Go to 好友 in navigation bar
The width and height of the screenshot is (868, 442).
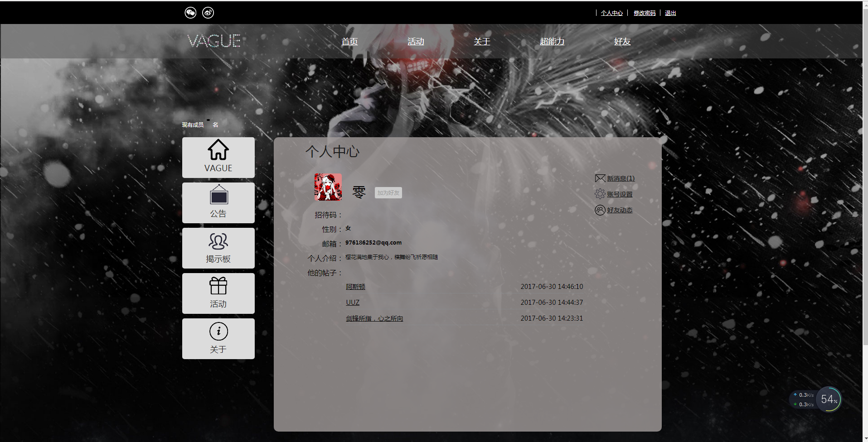pos(622,42)
